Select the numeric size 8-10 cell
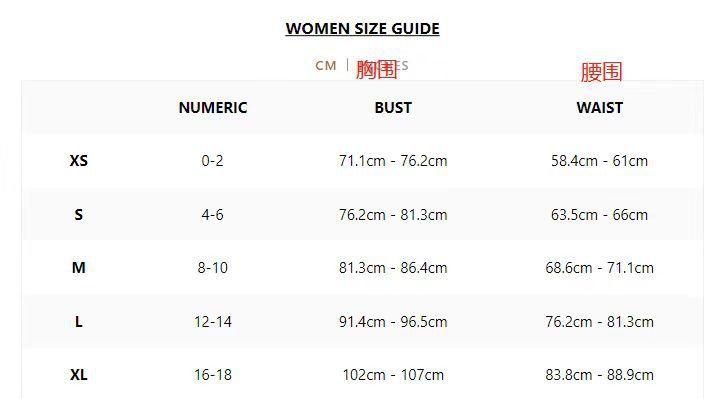The height and width of the screenshot is (399, 726). coord(213,268)
